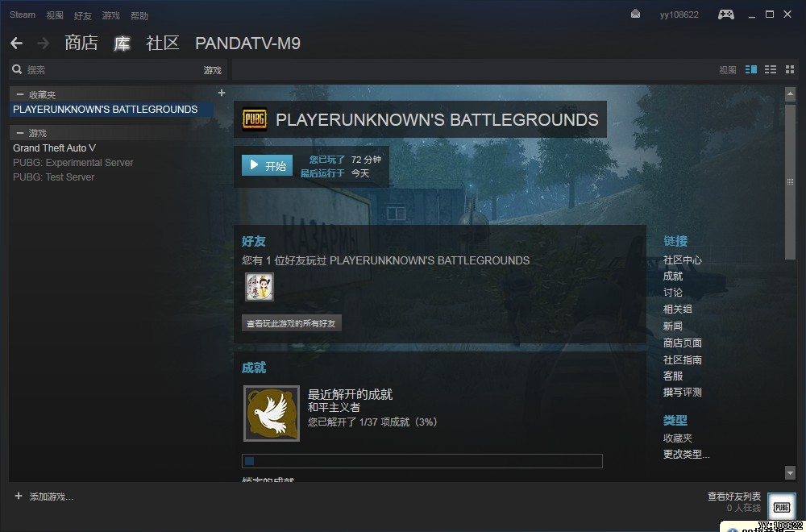Switch to grid view mode icon

790,69
